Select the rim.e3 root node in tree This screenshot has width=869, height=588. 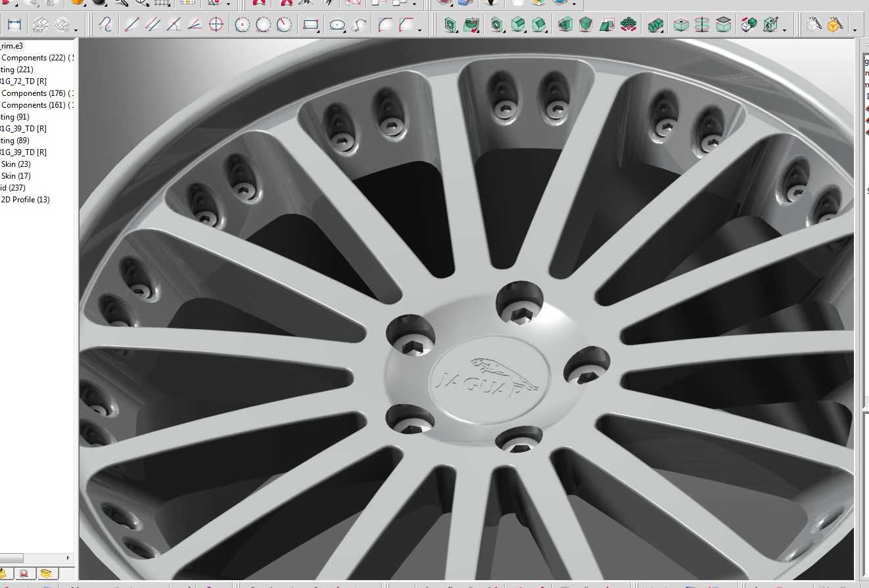pyautogui.click(x=11, y=46)
